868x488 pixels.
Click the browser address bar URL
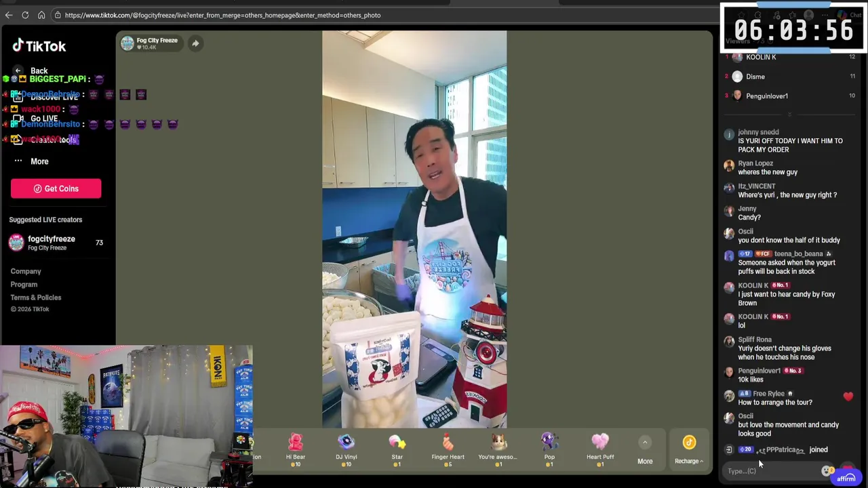[x=222, y=15]
